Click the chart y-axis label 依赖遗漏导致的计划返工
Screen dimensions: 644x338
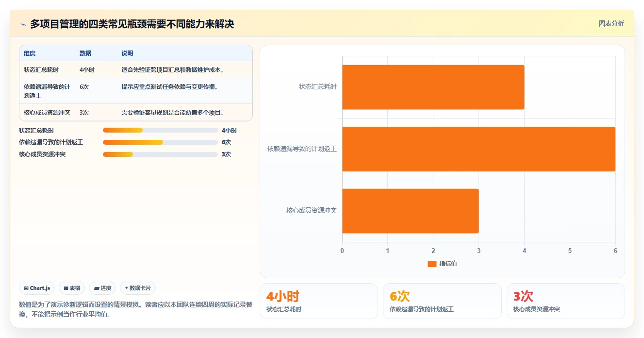302,149
